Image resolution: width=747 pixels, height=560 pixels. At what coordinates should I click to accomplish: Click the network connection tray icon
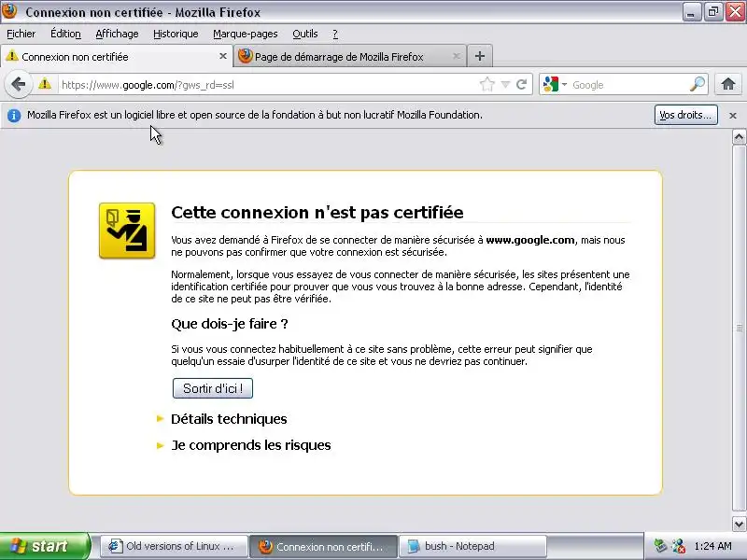pyautogui.click(x=678, y=546)
